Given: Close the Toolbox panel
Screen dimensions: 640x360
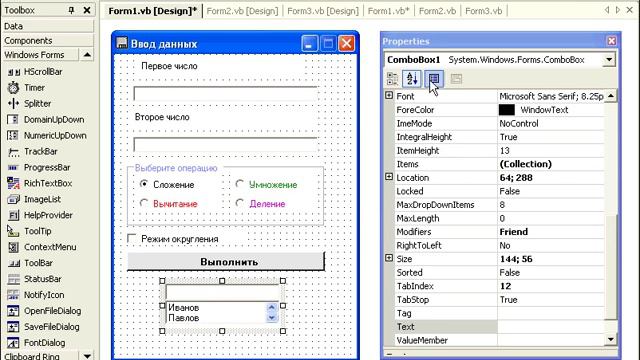Looking at the screenshot, I should 87,10.
